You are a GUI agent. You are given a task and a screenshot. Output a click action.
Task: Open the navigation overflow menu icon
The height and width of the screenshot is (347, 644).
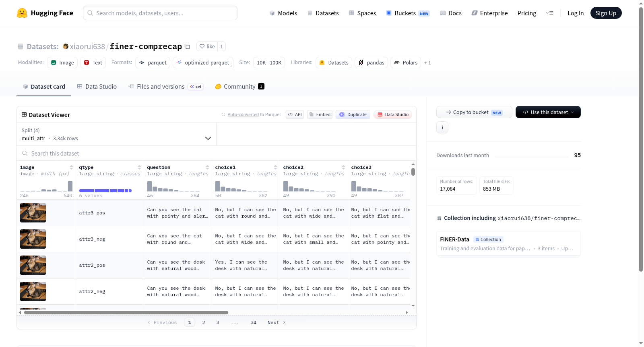[x=549, y=13]
